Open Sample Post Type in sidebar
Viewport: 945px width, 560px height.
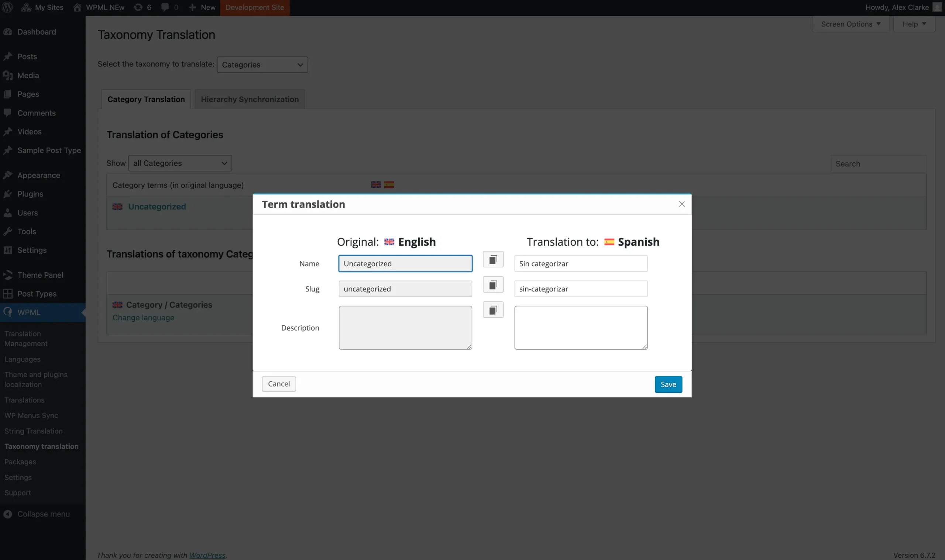pyautogui.click(x=43, y=151)
